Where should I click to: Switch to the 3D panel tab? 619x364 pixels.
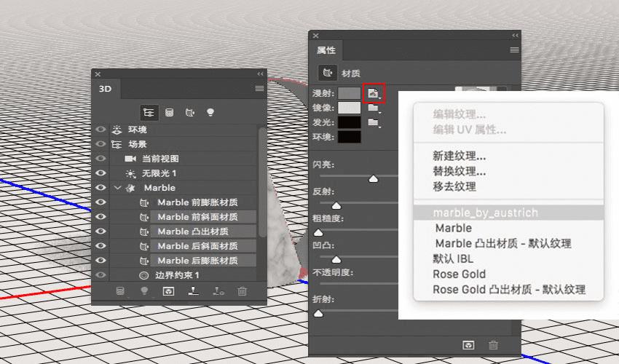[106, 89]
